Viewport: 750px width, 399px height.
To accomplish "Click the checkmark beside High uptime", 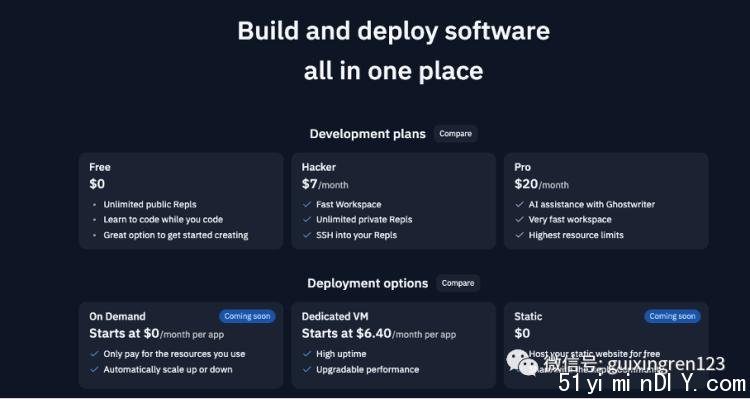I will [x=307, y=354].
